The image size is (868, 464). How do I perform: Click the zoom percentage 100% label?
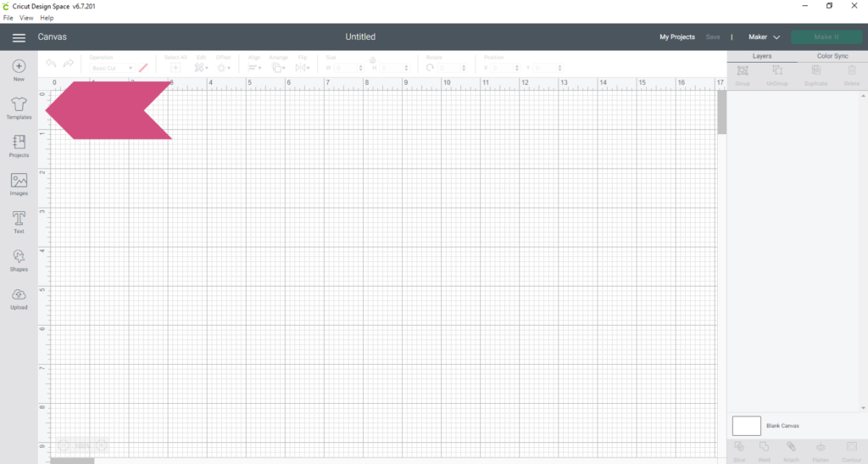[x=82, y=445]
